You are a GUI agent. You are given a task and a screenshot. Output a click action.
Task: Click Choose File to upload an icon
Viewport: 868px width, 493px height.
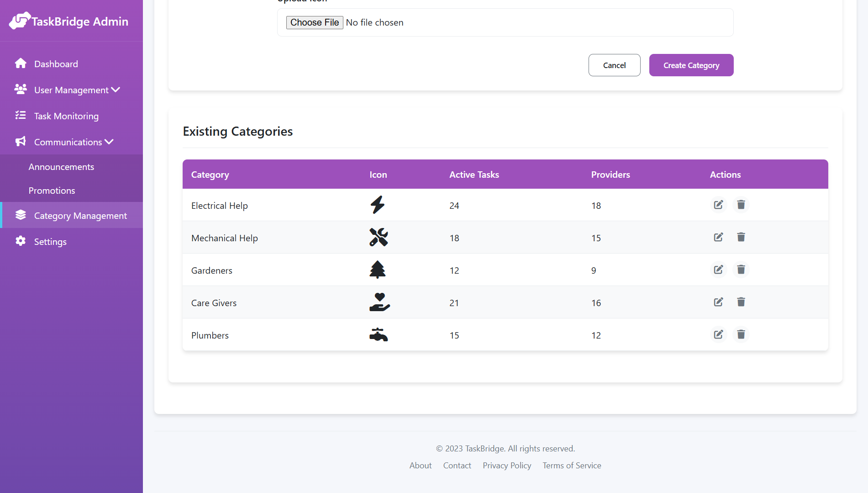[315, 22]
